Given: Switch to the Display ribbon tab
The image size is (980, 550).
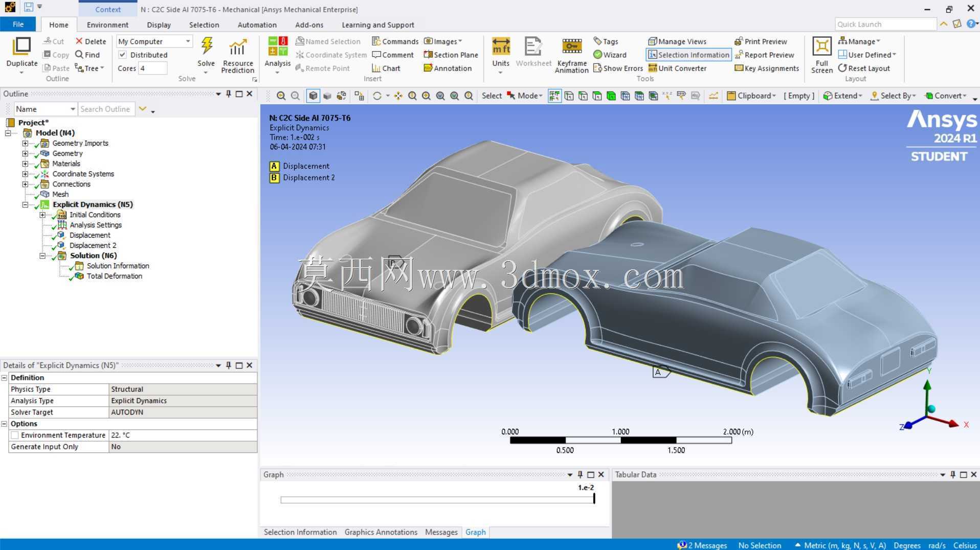Looking at the screenshot, I should (x=159, y=25).
